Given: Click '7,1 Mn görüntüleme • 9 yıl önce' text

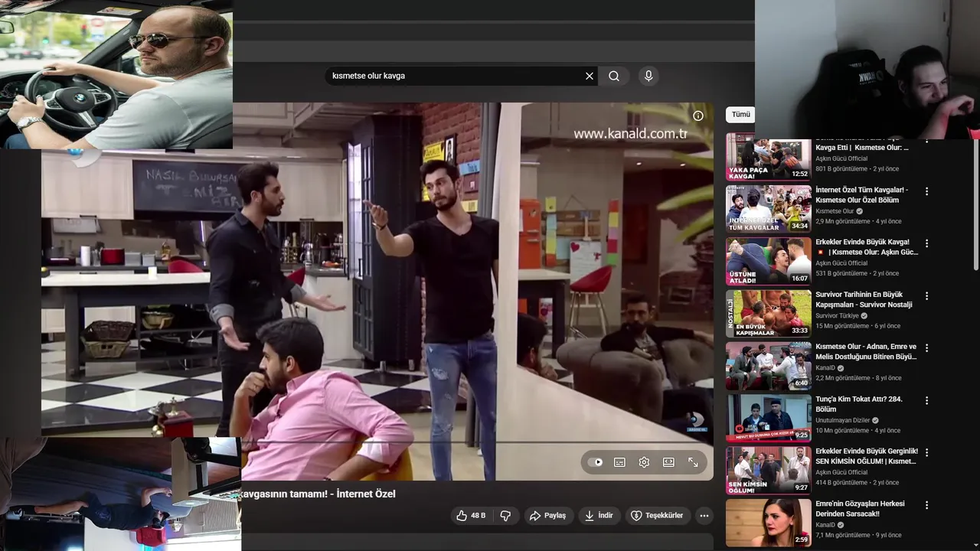Looking at the screenshot, I should (x=858, y=535).
